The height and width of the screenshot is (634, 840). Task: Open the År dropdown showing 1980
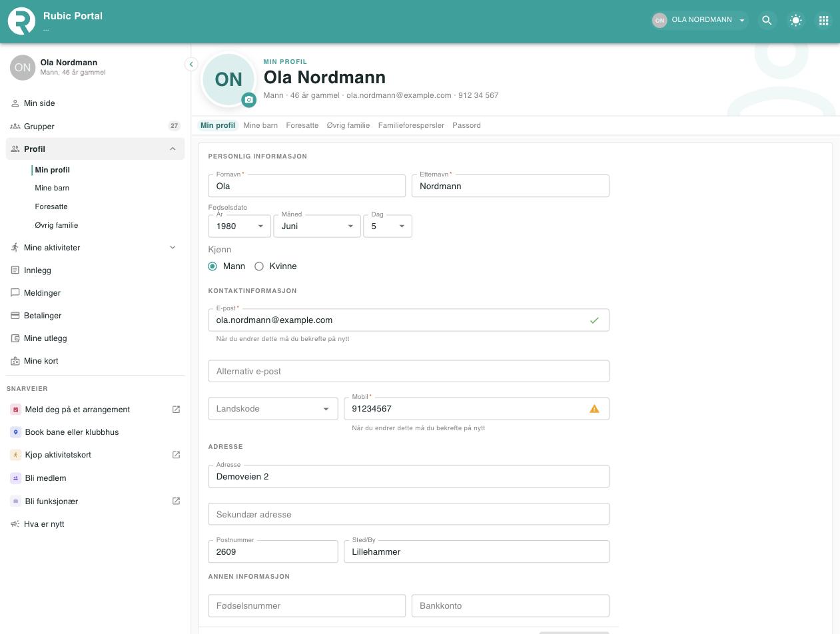239,226
